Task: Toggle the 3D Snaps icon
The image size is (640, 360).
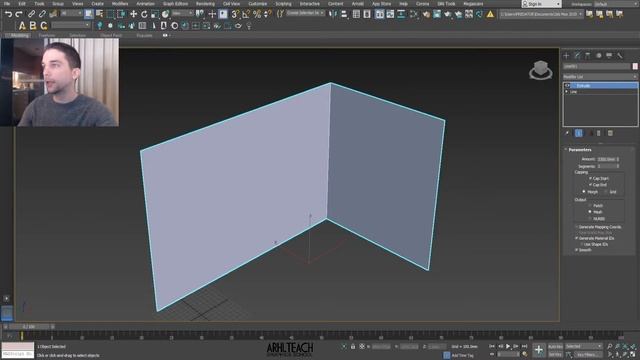Action: click(236, 14)
